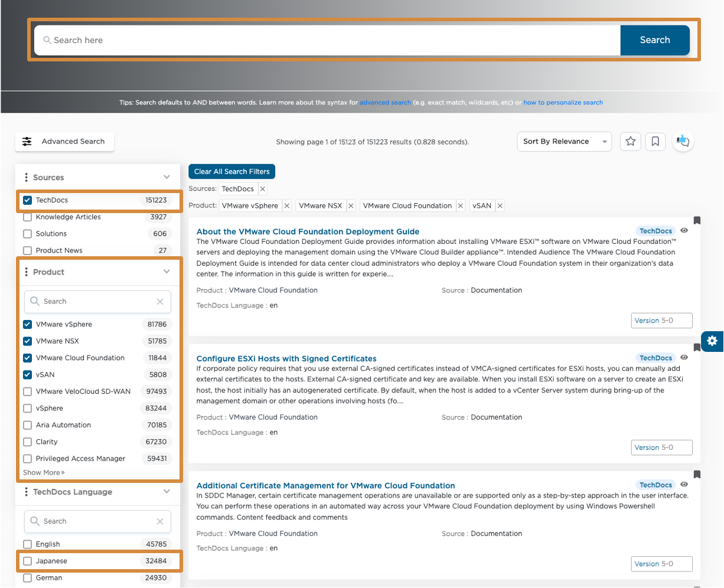This screenshot has width=724, height=588.
Task: Open the blue settings gear tab
Action: click(712, 341)
